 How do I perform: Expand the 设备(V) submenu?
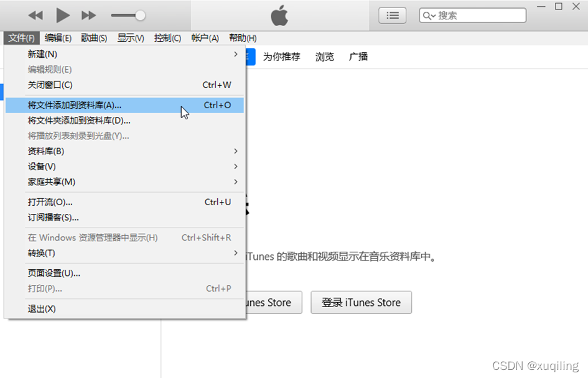click(x=124, y=167)
